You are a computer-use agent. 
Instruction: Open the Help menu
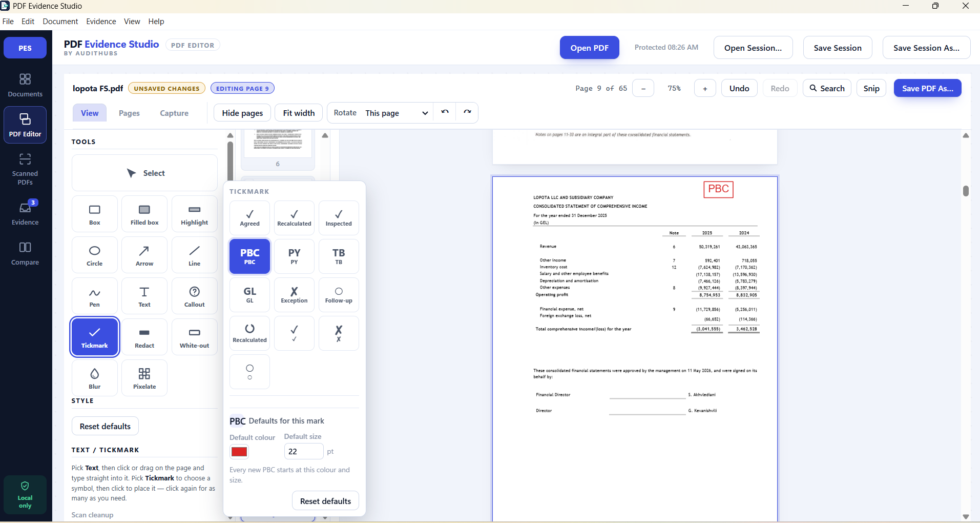click(x=156, y=22)
